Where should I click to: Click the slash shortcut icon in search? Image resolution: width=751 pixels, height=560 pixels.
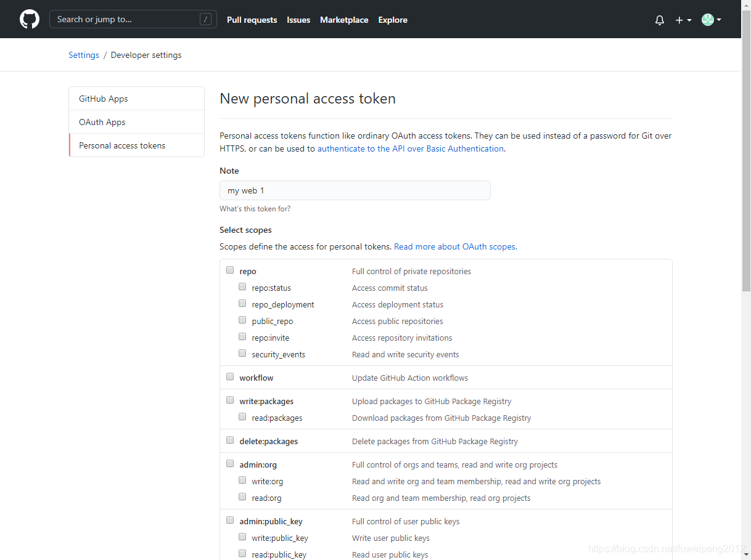click(205, 20)
